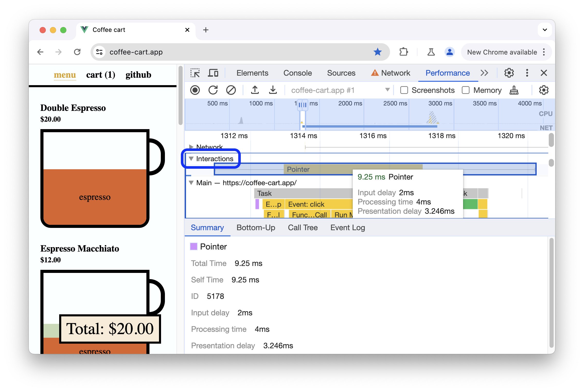
Task: Click the reload and profile icon
Action: point(213,90)
